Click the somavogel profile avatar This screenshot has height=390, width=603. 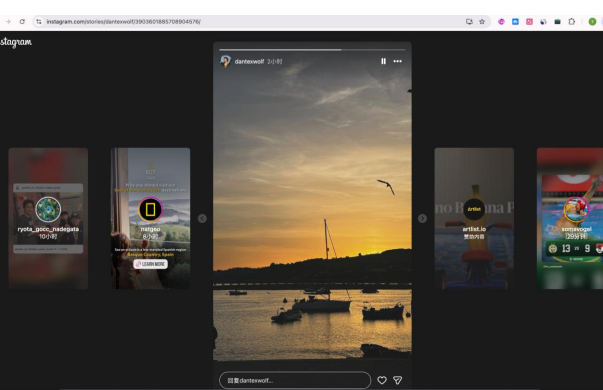576,209
